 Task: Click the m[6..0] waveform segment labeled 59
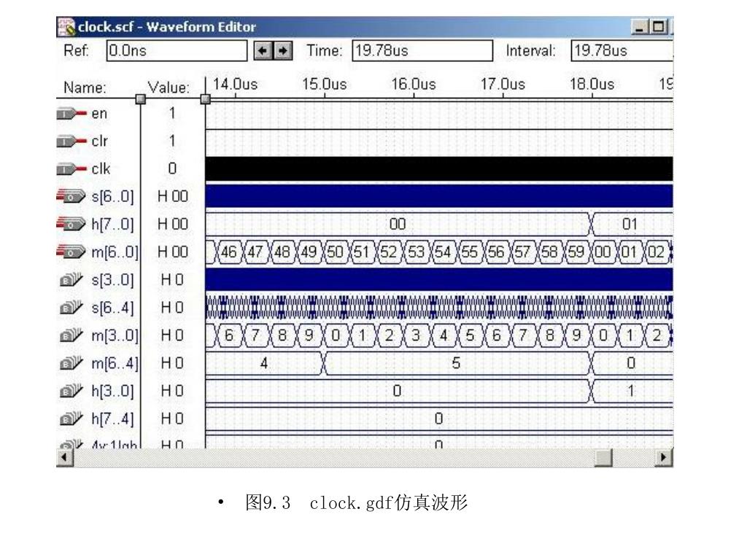click(576, 252)
